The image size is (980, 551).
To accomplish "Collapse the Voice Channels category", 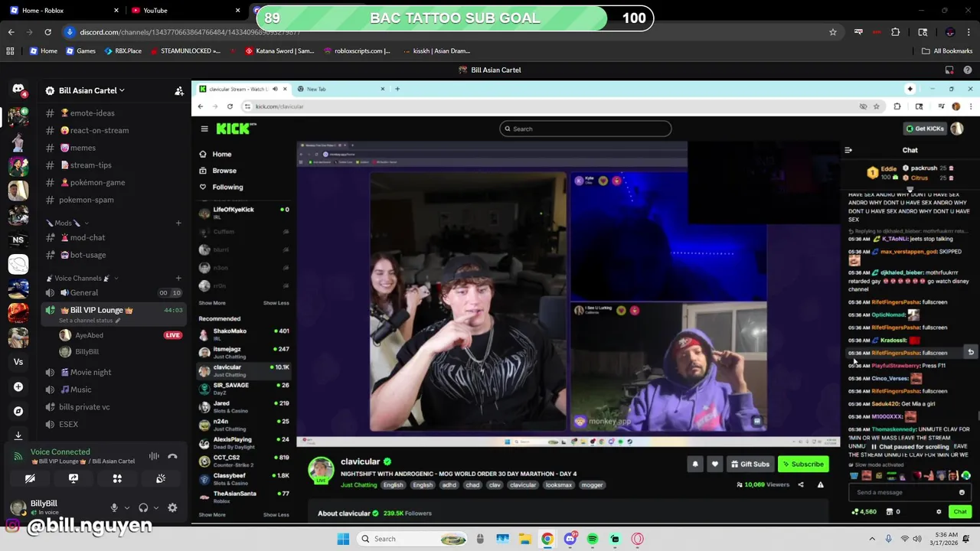I will coord(77,278).
